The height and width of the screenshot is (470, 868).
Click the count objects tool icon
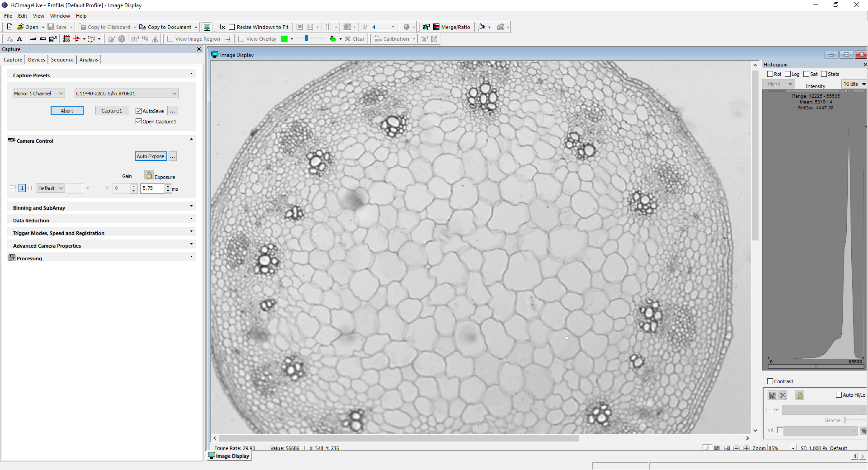[x=91, y=39]
